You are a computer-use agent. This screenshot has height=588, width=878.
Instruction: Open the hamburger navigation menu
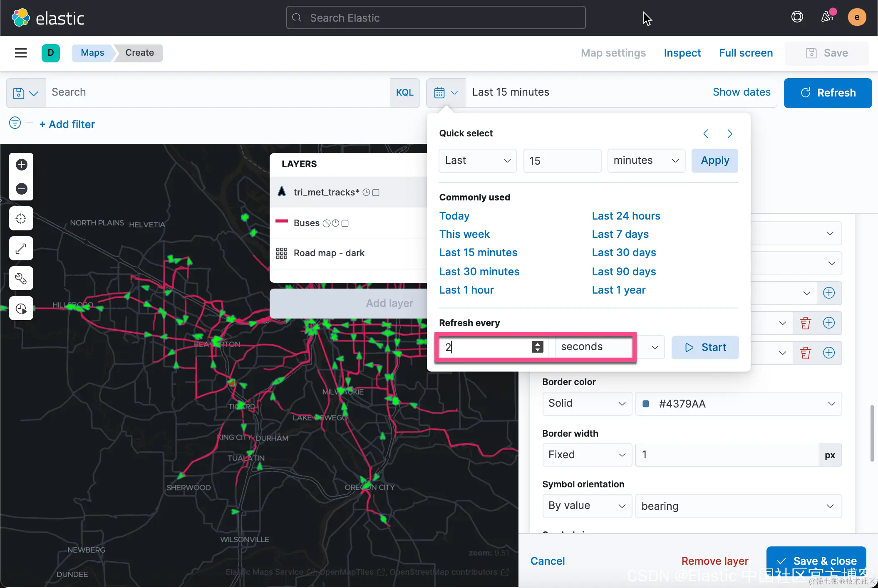pos(21,53)
